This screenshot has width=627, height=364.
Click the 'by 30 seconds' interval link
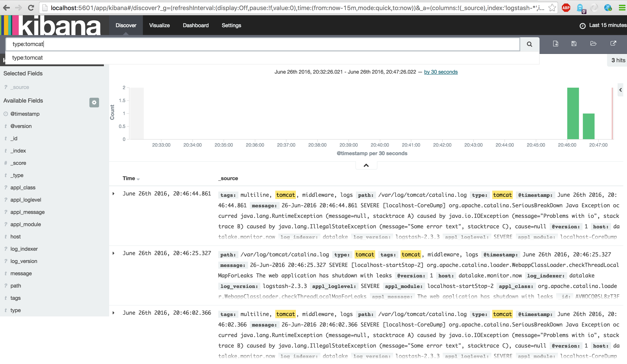pos(440,72)
